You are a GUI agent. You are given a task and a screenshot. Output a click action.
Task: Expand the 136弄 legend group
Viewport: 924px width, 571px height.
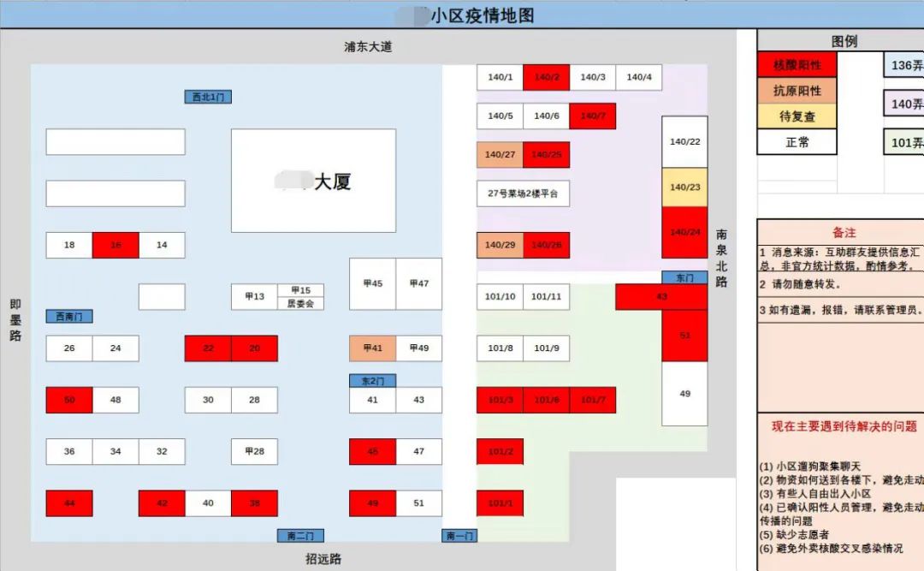904,64
